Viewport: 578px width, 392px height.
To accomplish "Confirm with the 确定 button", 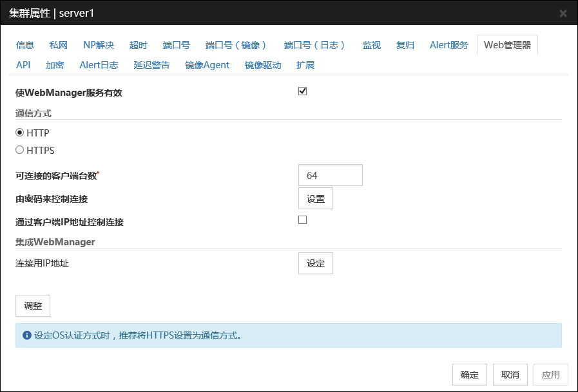I will click(x=470, y=375).
